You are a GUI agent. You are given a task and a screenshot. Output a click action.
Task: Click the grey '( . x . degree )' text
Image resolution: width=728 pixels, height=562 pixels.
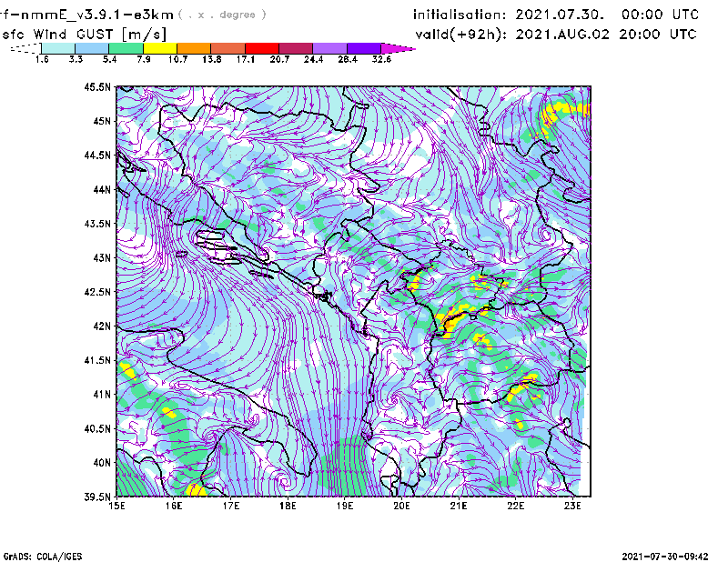tap(222, 15)
